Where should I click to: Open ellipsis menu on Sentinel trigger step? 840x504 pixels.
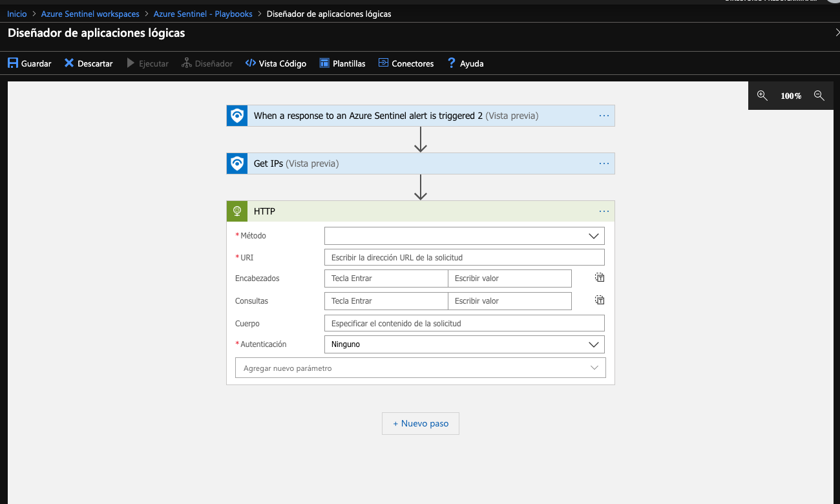(604, 116)
